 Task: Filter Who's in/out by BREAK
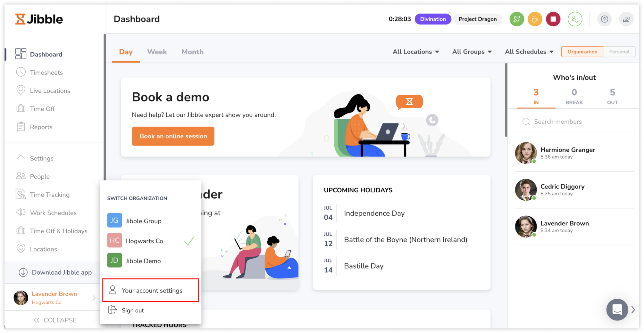click(x=574, y=96)
